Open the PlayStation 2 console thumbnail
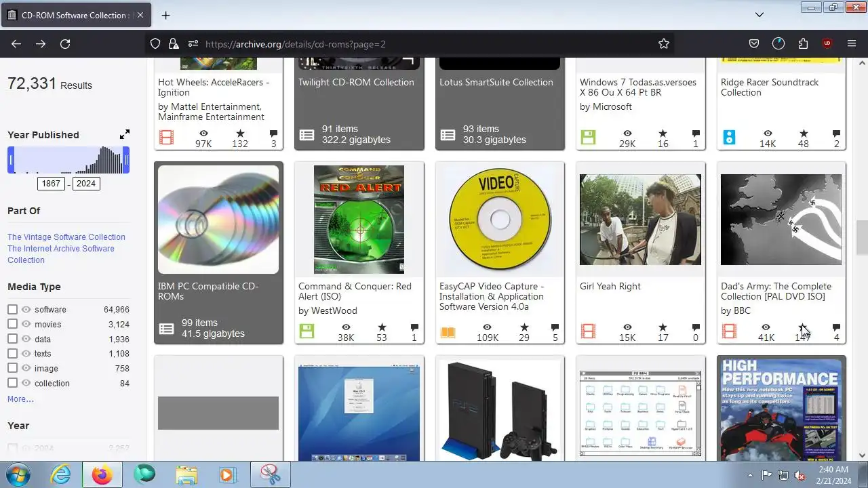 tap(500, 411)
